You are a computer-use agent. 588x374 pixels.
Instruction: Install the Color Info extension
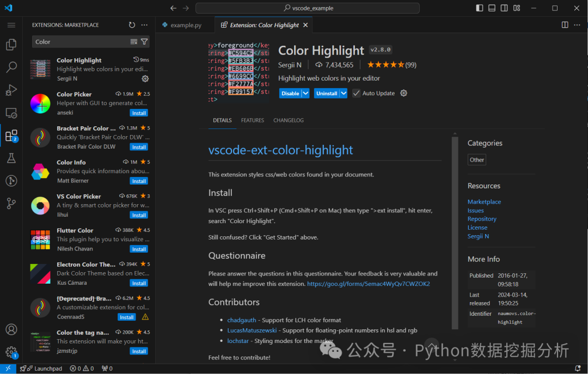point(139,181)
